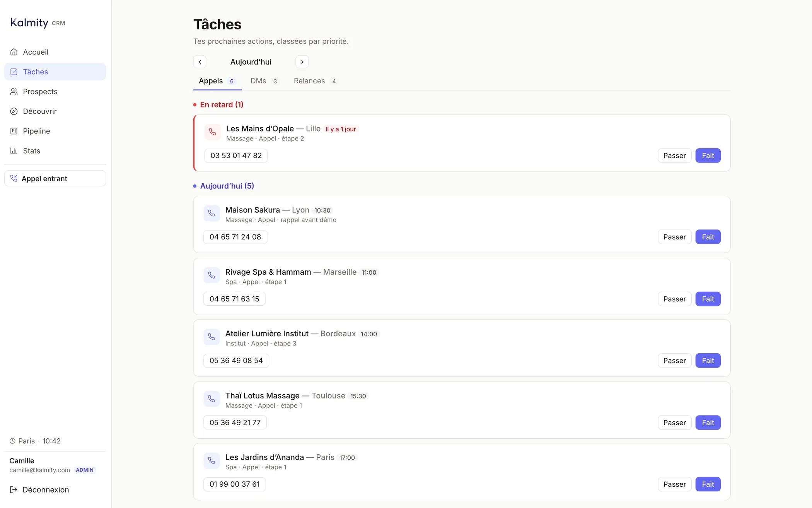
Task: Click the Kalmity CRM logo
Action: pyautogui.click(x=38, y=23)
